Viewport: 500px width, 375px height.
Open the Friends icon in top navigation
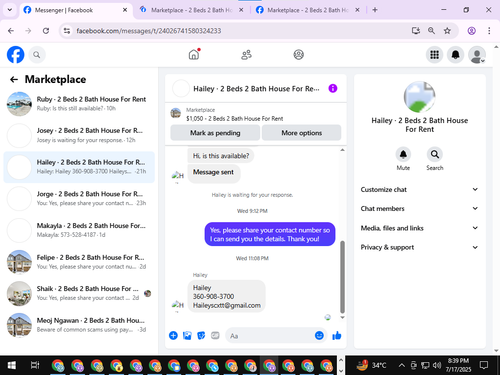point(246,55)
